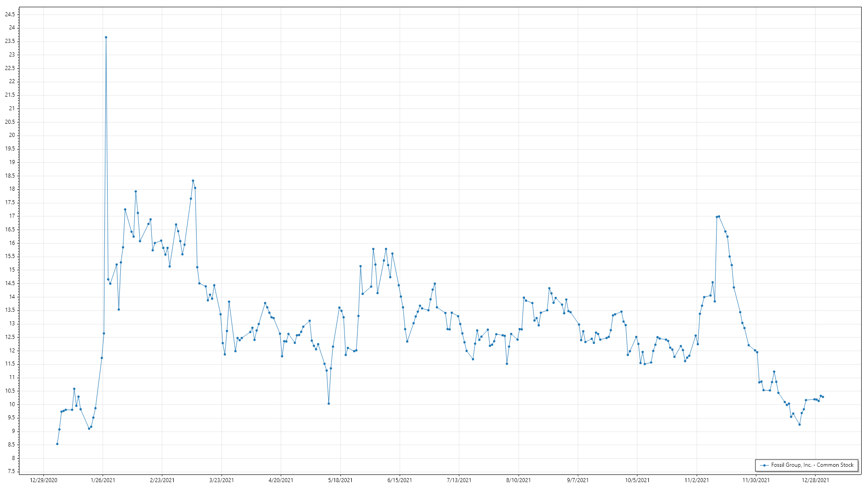Click the 3/23/2021 x-axis date label
Viewport: 868px width, 488px height.
click(222, 480)
